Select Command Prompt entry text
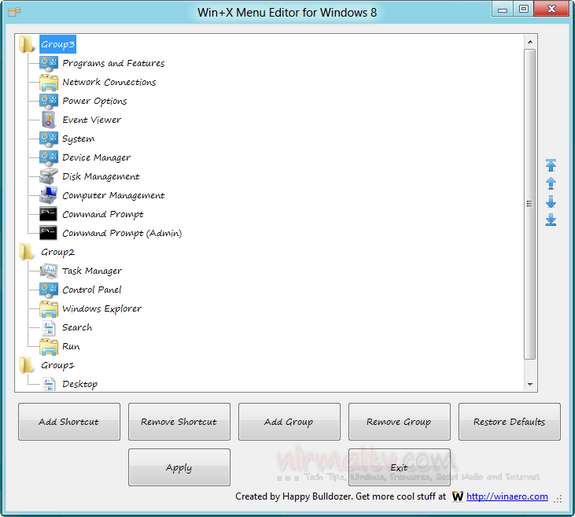This screenshot has height=517, width=575. [103, 214]
